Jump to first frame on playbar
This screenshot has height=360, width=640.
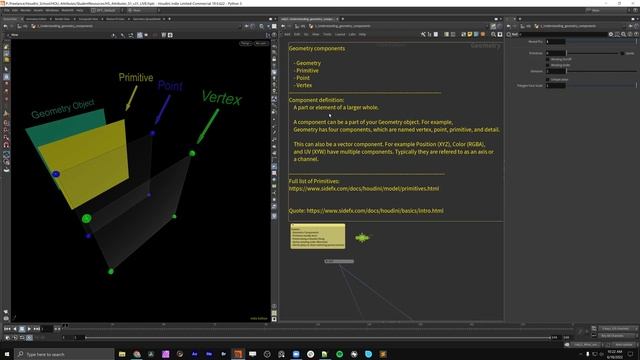point(7,329)
